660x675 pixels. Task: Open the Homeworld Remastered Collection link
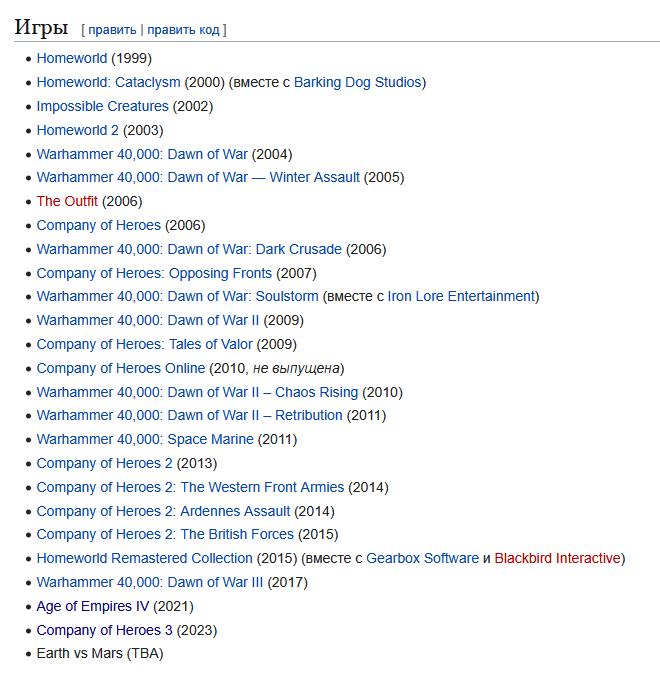click(145, 559)
